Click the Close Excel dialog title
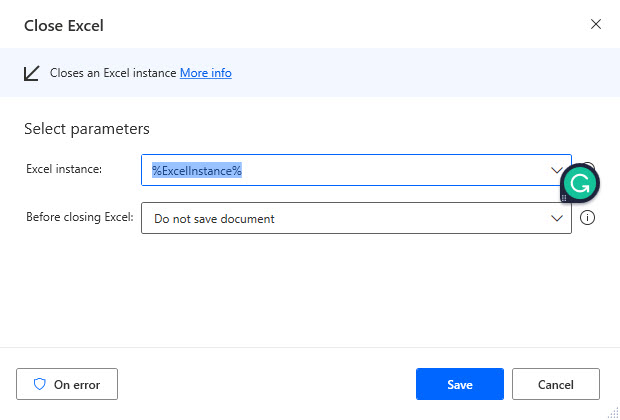This screenshot has width=620, height=420. click(64, 26)
